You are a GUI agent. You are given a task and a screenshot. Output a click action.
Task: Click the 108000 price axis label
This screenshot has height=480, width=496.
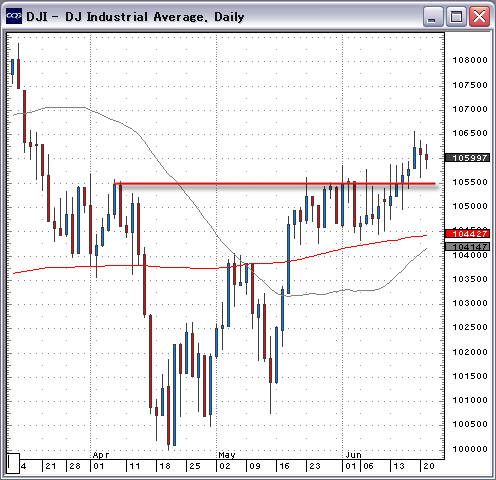(470, 60)
